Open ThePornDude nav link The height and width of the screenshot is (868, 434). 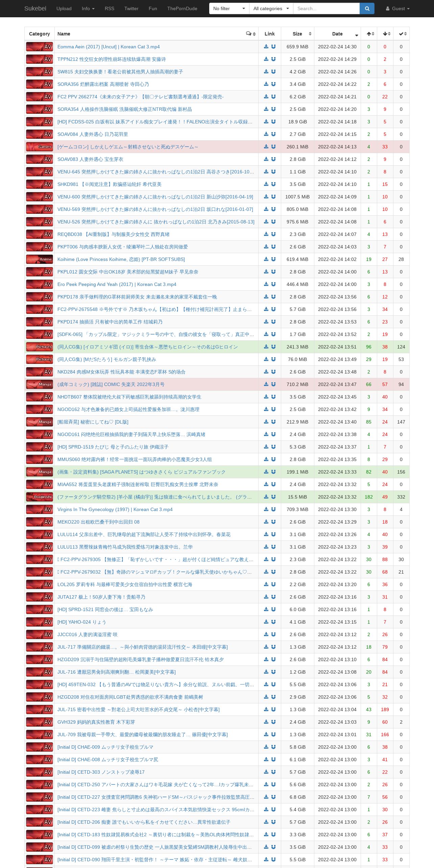tap(182, 8)
